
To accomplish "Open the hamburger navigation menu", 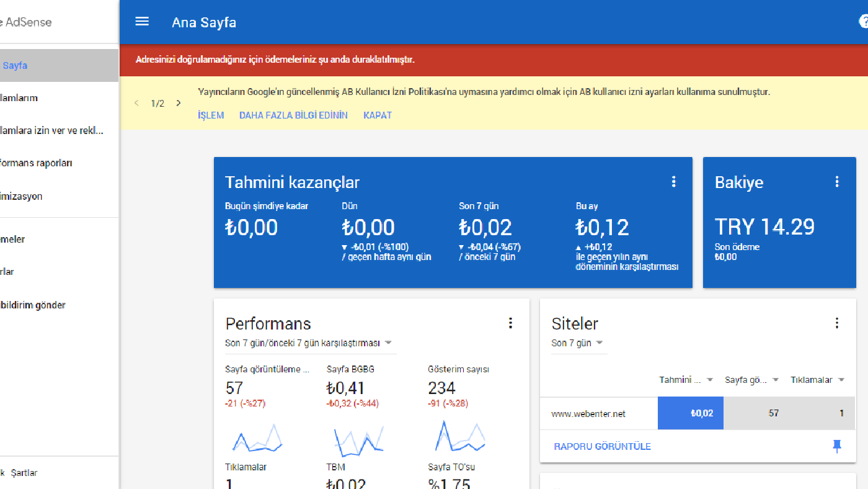I will click(142, 22).
